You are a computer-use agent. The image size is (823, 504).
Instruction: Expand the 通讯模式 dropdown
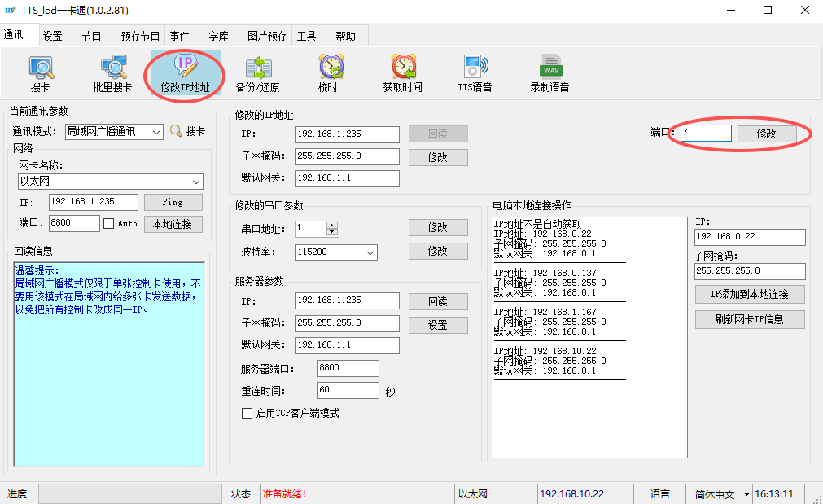[x=155, y=132]
